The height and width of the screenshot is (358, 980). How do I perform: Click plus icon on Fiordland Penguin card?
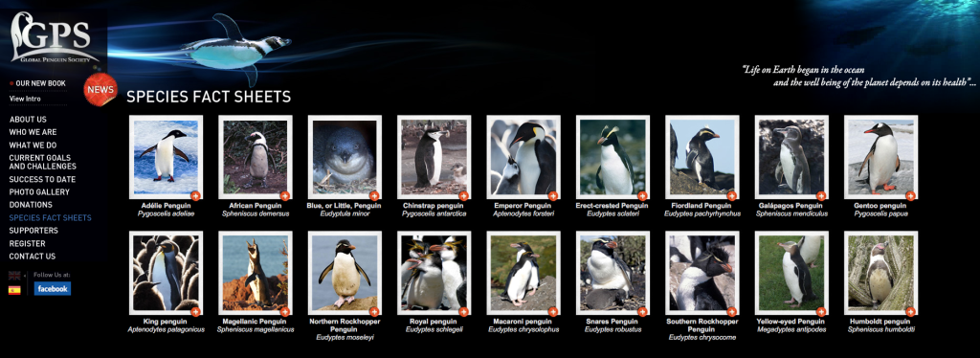[731, 195]
